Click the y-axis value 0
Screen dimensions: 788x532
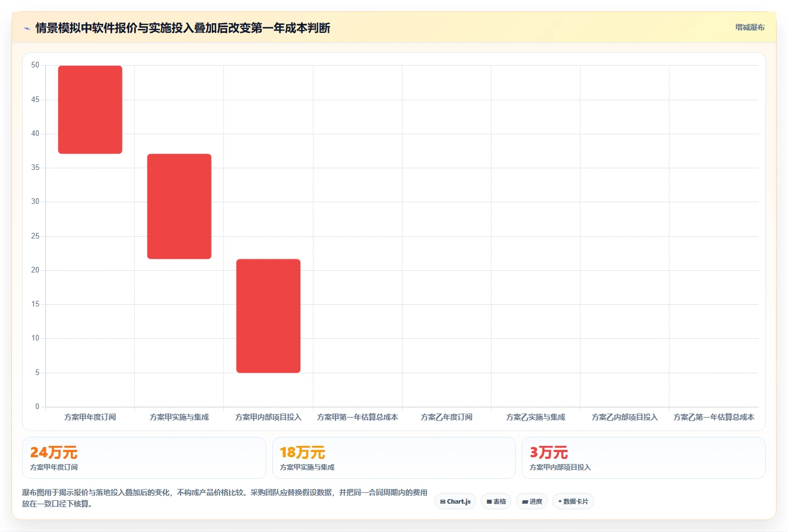click(x=37, y=406)
